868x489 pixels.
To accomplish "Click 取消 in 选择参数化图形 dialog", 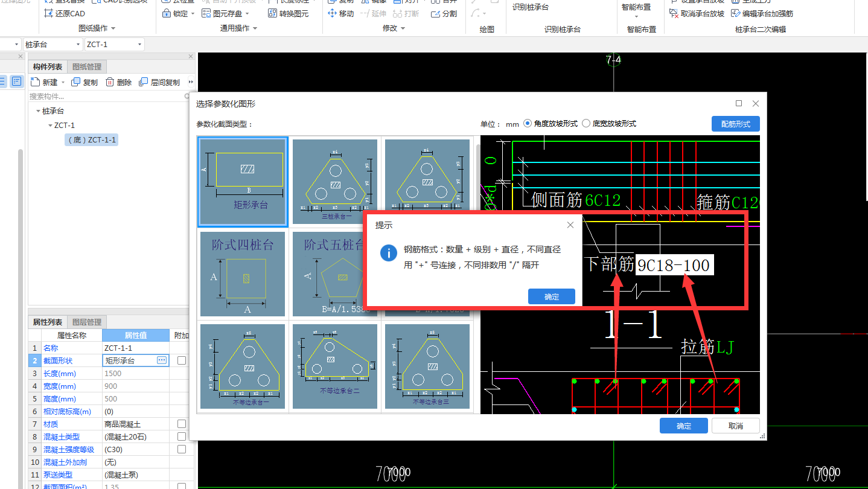I will tap(736, 426).
